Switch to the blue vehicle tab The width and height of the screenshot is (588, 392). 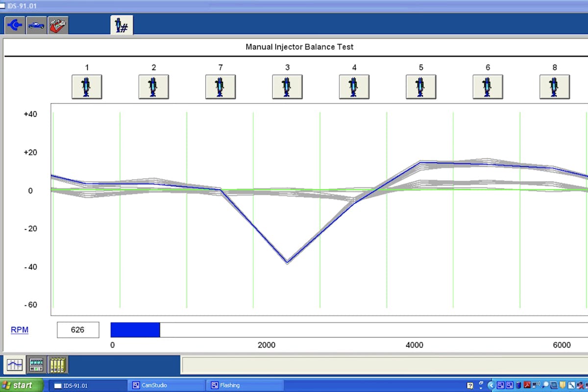pos(36,25)
